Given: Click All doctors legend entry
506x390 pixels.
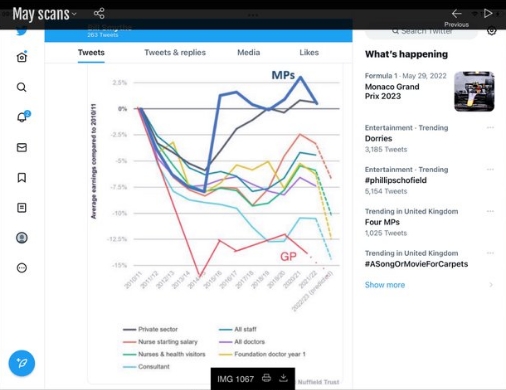Looking at the screenshot, I should pyautogui.click(x=242, y=342).
